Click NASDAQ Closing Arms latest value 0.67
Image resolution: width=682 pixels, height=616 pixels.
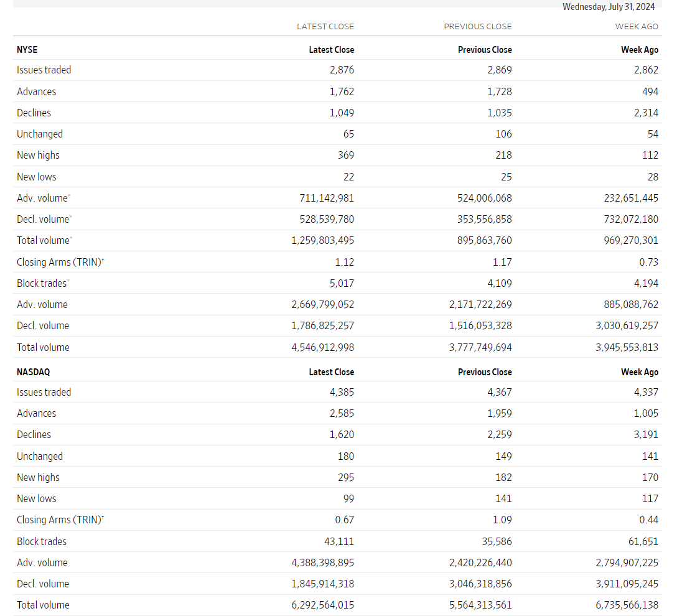pyautogui.click(x=345, y=520)
